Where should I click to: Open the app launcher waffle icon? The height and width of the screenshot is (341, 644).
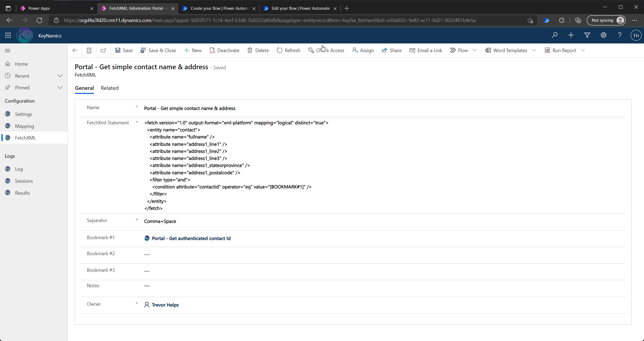coord(8,36)
